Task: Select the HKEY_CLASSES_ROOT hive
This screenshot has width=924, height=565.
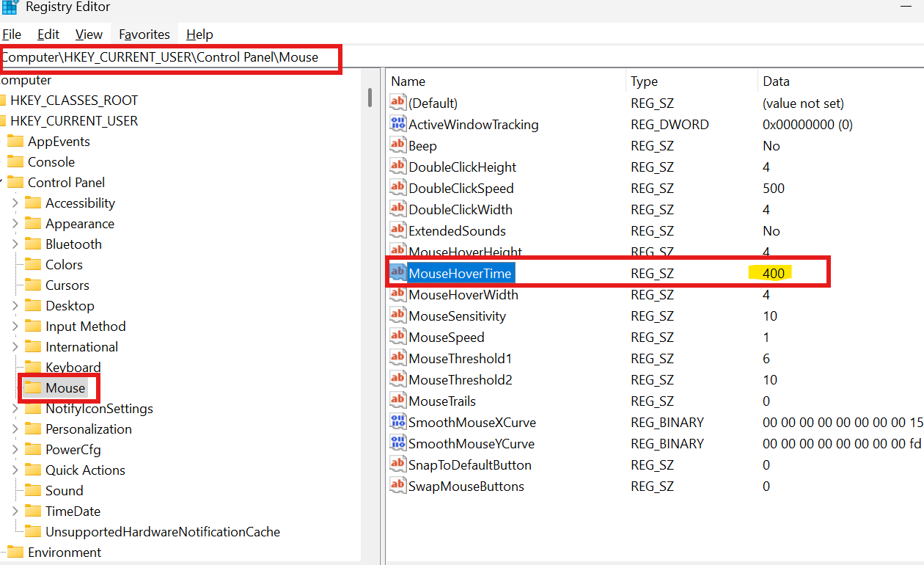Action: [x=74, y=100]
